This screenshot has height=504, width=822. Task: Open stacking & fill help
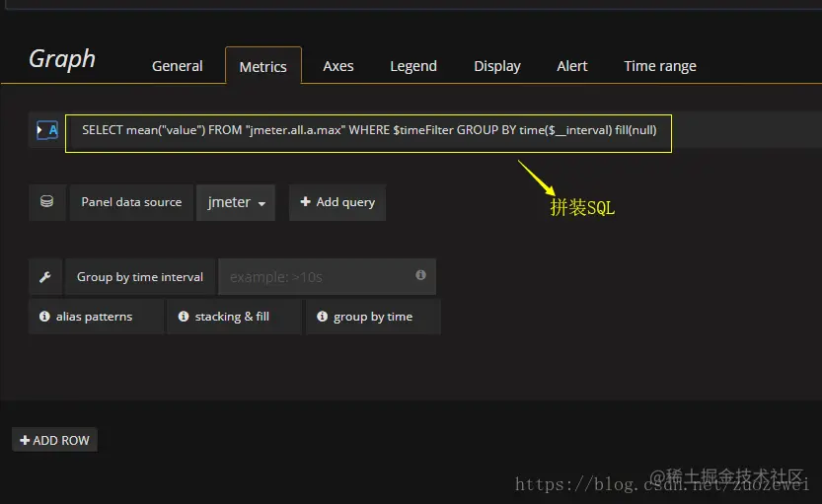click(x=234, y=317)
